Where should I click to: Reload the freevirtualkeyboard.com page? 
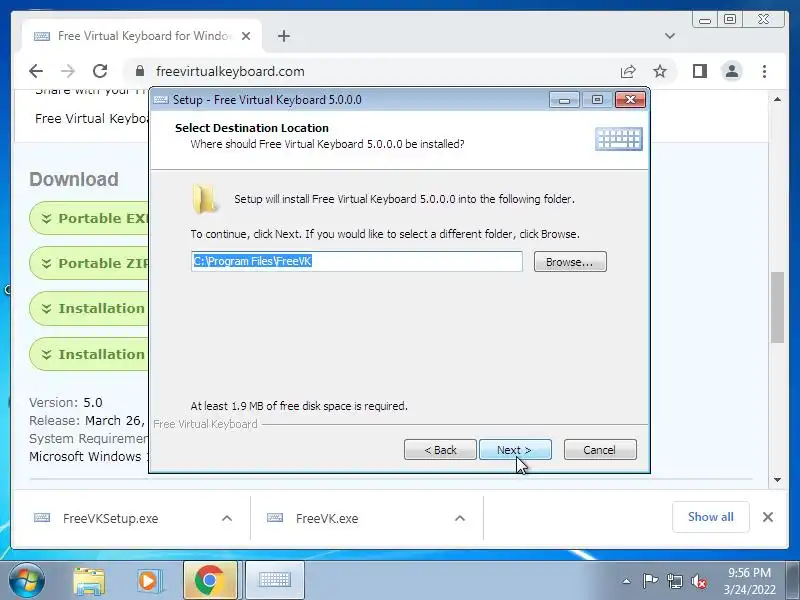(100, 71)
